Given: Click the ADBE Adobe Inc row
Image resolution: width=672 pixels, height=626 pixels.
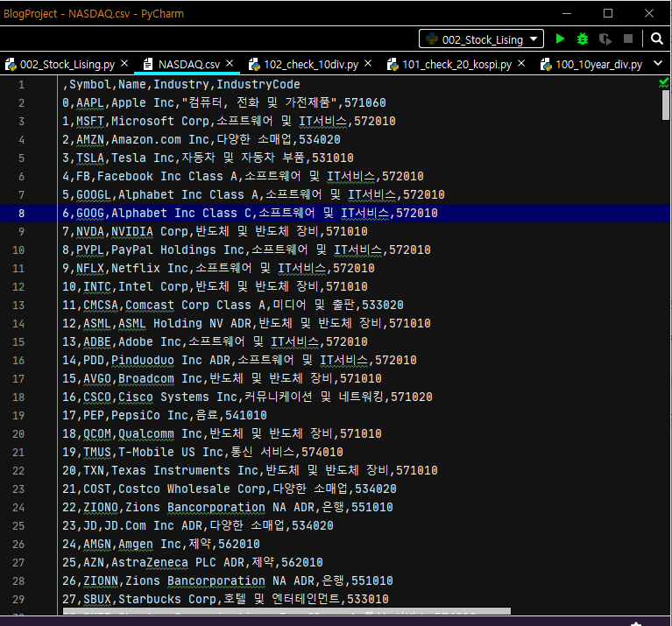Looking at the screenshot, I should click(x=215, y=342).
